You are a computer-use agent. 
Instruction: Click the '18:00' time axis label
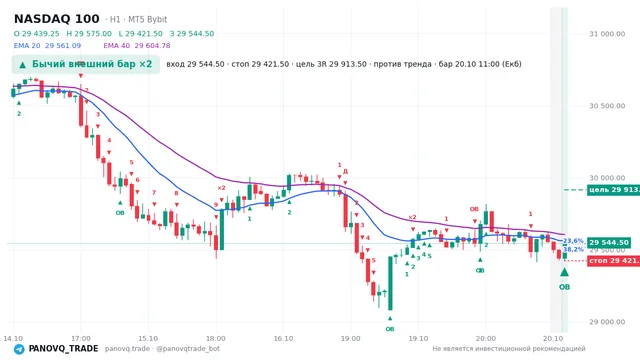[x=216, y=338]
